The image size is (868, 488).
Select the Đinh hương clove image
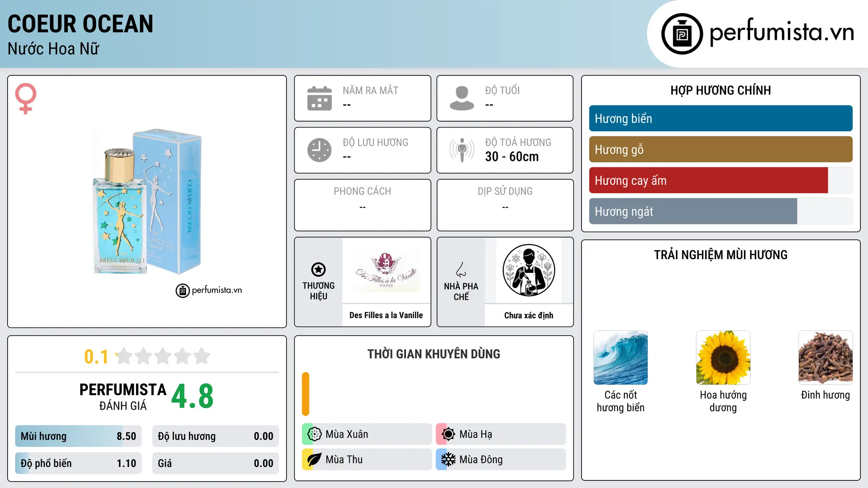point(826,358)
